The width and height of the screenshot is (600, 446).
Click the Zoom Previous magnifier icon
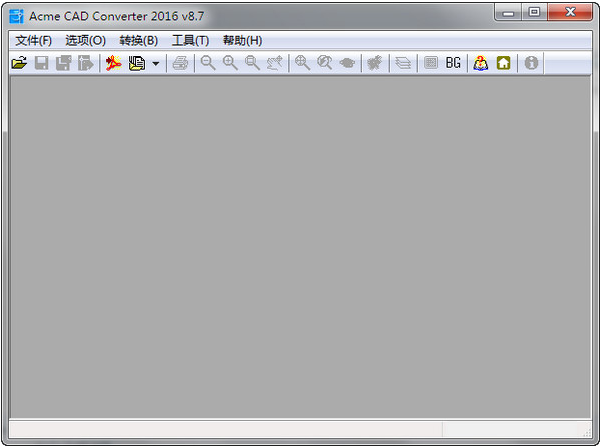[x=324, y=63]
